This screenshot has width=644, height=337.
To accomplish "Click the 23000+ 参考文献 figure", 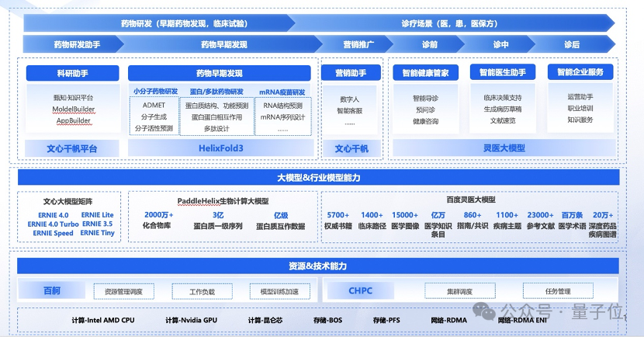I will point(541,221).
